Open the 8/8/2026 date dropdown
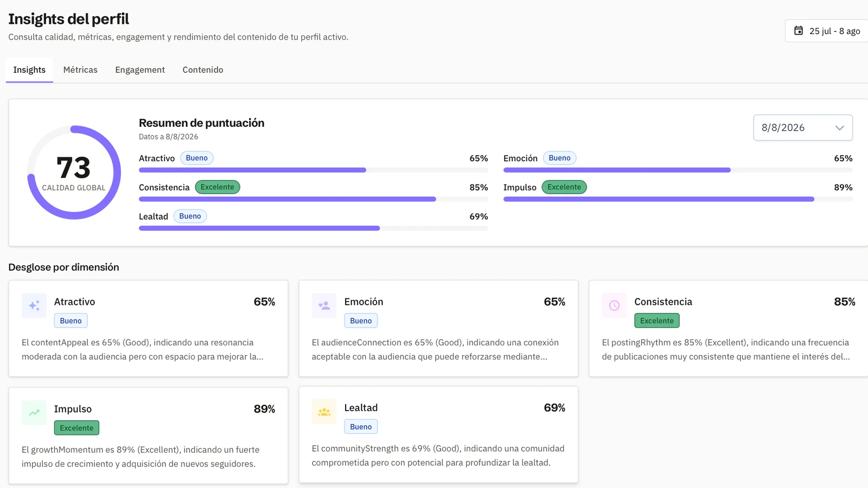Image resolution: width=868 pixels, height=488 pixels. tap(803, 127)
